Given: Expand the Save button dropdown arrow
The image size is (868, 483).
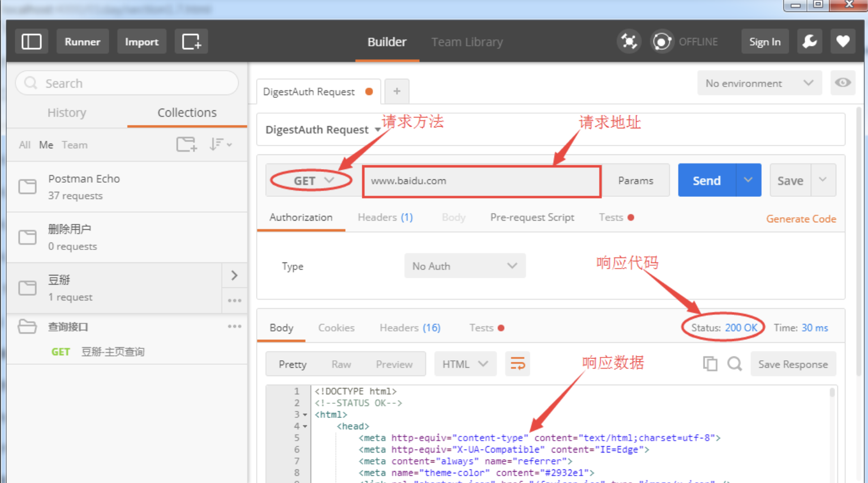Looking at the screenshot, I should [x=823, y=180].
